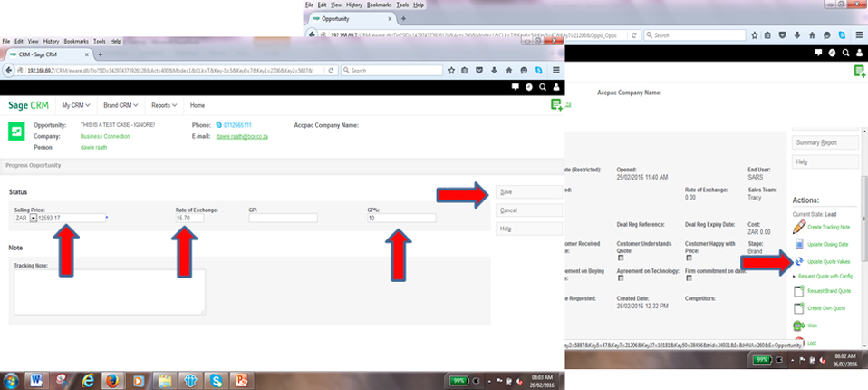
Task: Click the Skype icon next to phone number
Action: 219,125
